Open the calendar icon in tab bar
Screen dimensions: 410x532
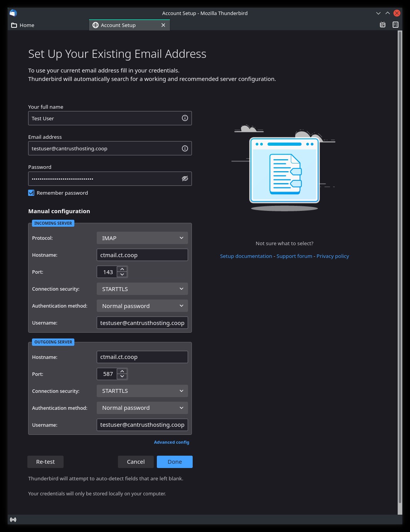click(383, 25)
